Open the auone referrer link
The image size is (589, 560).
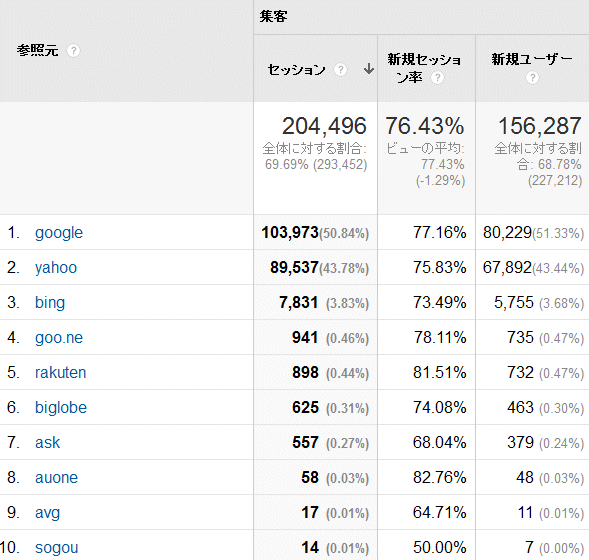click(56, 477)
